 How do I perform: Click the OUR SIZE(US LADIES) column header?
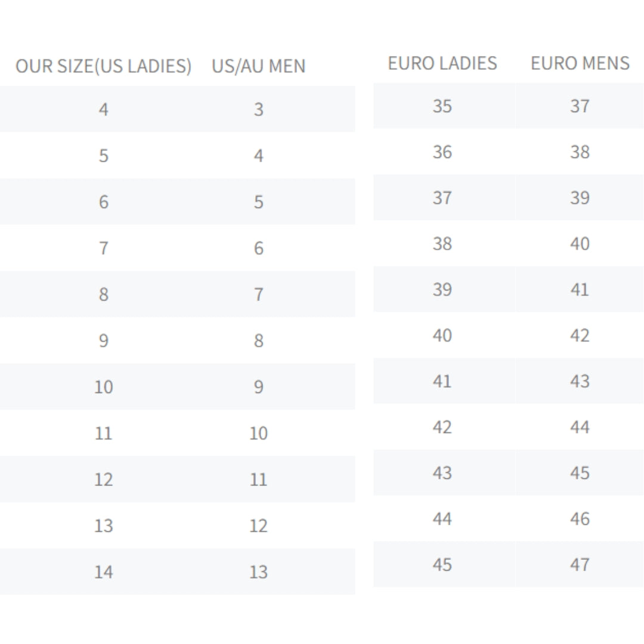(104, 66)
